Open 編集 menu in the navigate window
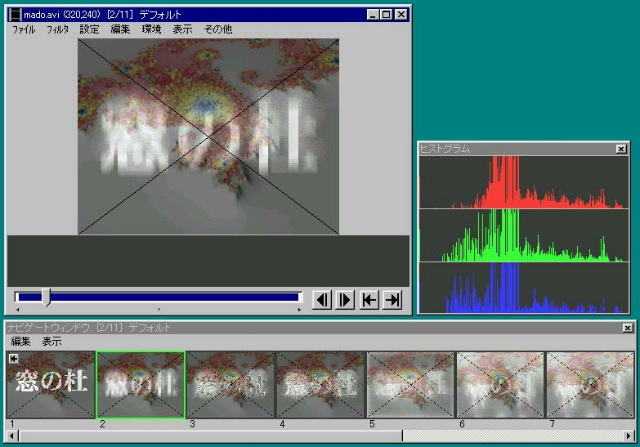Screen dimensions: 640x447 tap(20, 342)
